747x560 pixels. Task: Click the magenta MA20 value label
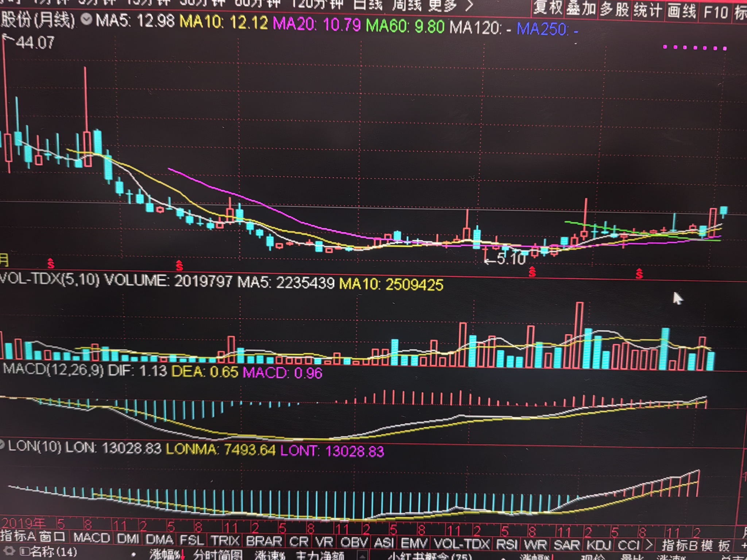317,25
